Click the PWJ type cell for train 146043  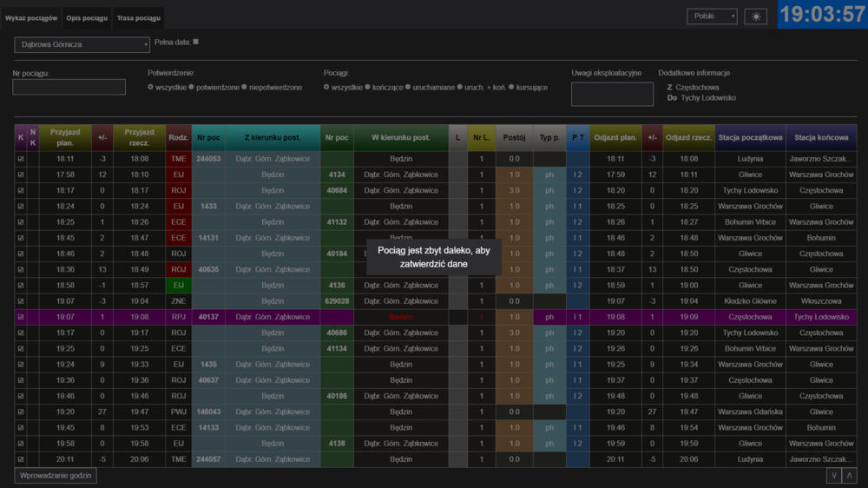[178, 412]
